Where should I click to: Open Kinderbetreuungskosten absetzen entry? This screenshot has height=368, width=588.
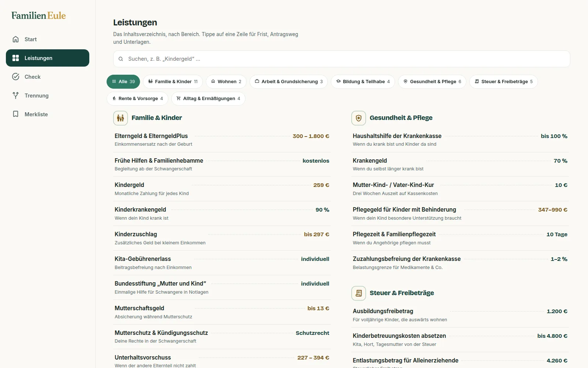click(x=460, y=340)
